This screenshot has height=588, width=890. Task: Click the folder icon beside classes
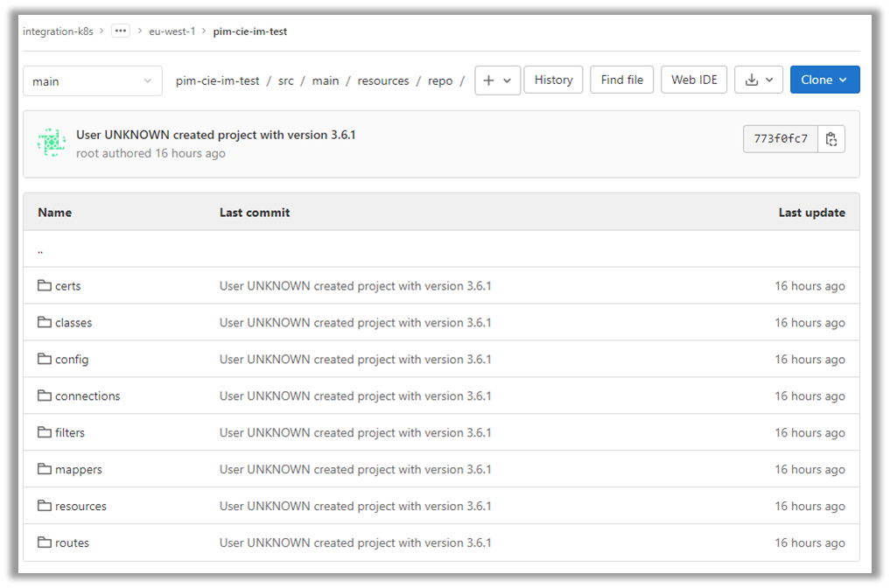click(x=45, y=323)
